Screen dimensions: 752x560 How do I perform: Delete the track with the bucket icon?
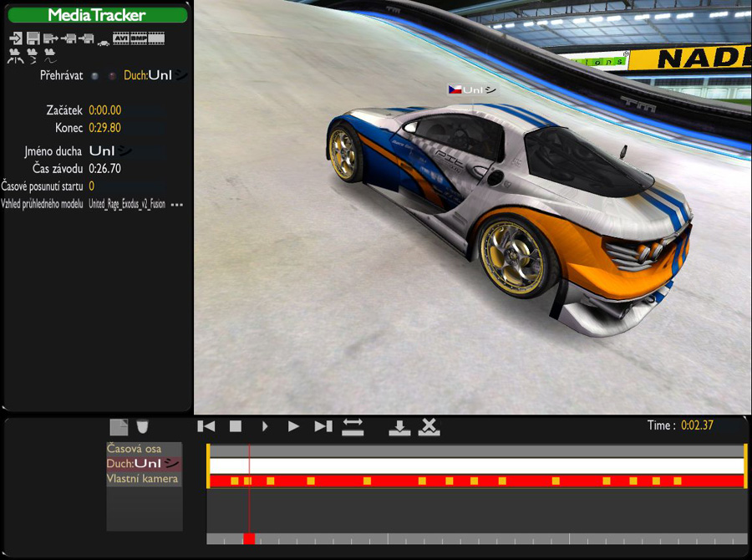click(x=142, y=426)
